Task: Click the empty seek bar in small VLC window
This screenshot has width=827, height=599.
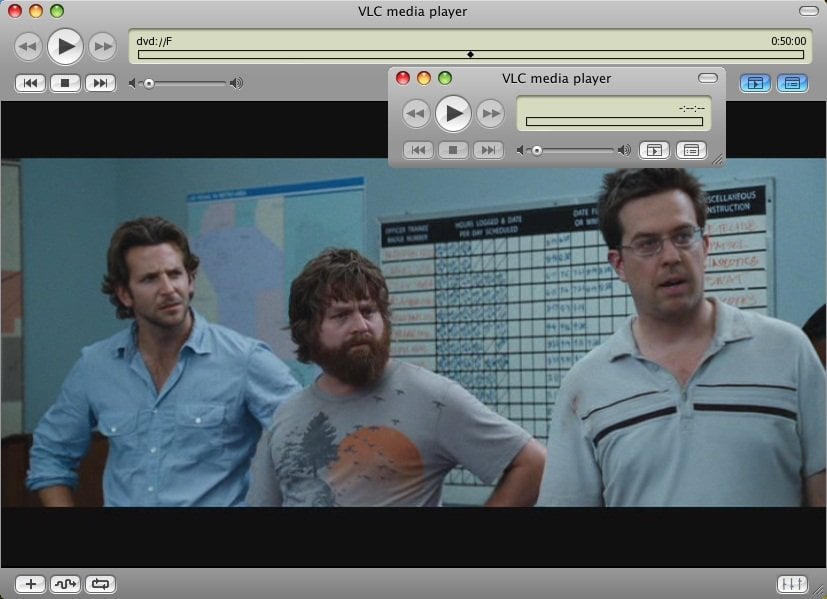Action: tap(614, 122)
